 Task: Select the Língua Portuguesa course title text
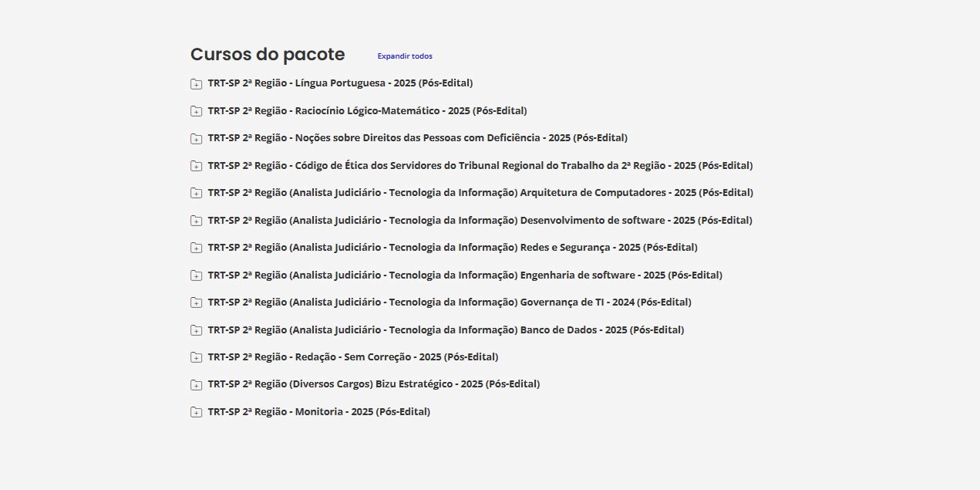point(340,83)
